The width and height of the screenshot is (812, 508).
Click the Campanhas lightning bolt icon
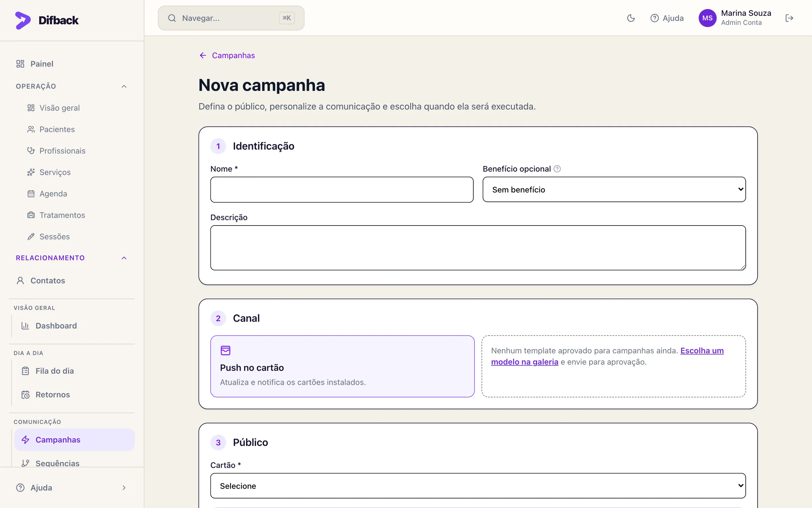pyautogui.click(x=25, y=440)
